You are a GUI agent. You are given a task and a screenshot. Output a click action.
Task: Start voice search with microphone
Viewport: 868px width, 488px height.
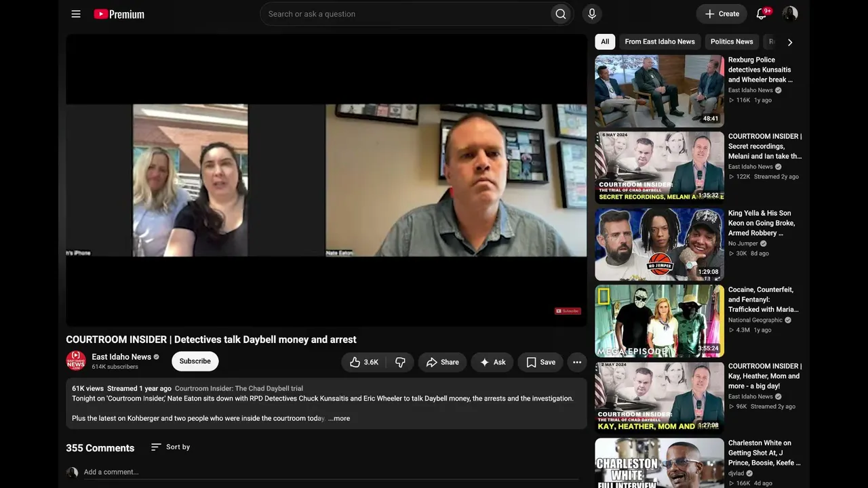[x=592, y=14]
